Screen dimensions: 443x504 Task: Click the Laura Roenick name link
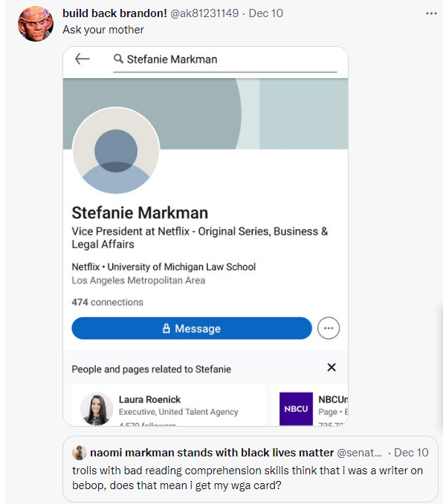point(149,399)
